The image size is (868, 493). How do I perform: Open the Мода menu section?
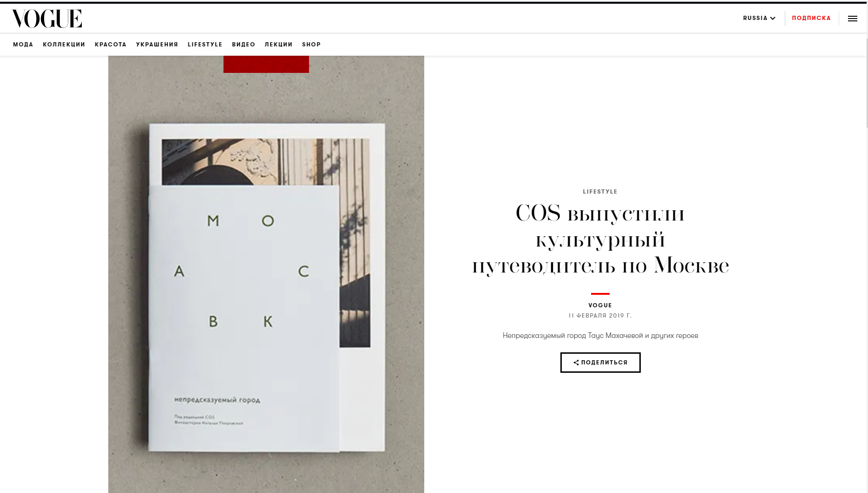(x=23, y=45)
